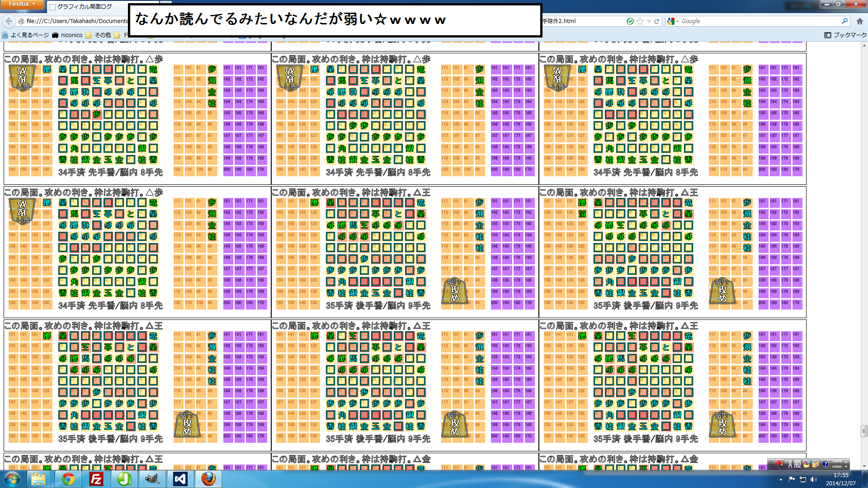Click the bookmark star icon in address bar
This screenshot has width=868, height=488.
[640, 21]
